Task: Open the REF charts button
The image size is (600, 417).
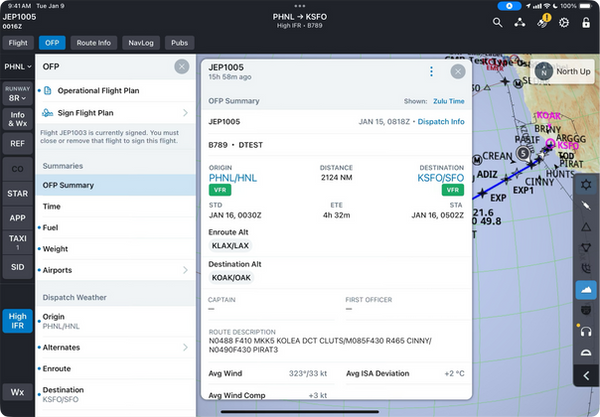Action: point(18,143)
